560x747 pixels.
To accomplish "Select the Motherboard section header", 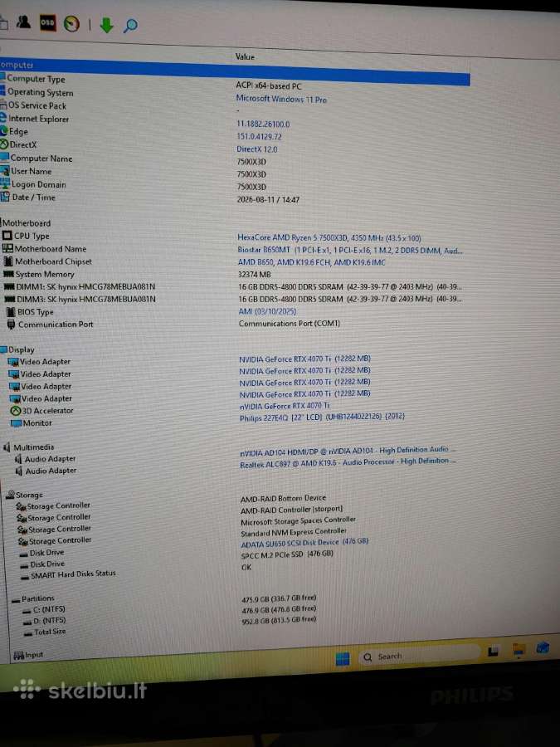I will point(27,223).
